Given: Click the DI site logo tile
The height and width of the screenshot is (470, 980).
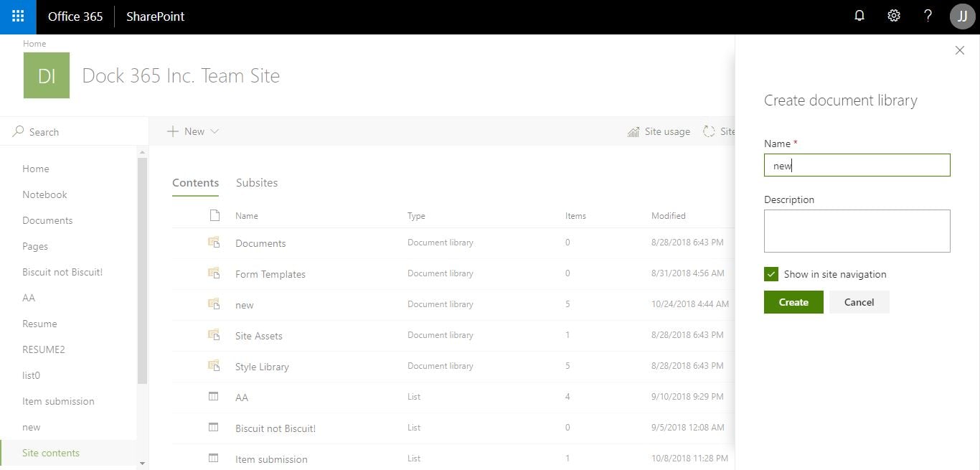Looking at the screenshot, I should click(x=47, y=75).
